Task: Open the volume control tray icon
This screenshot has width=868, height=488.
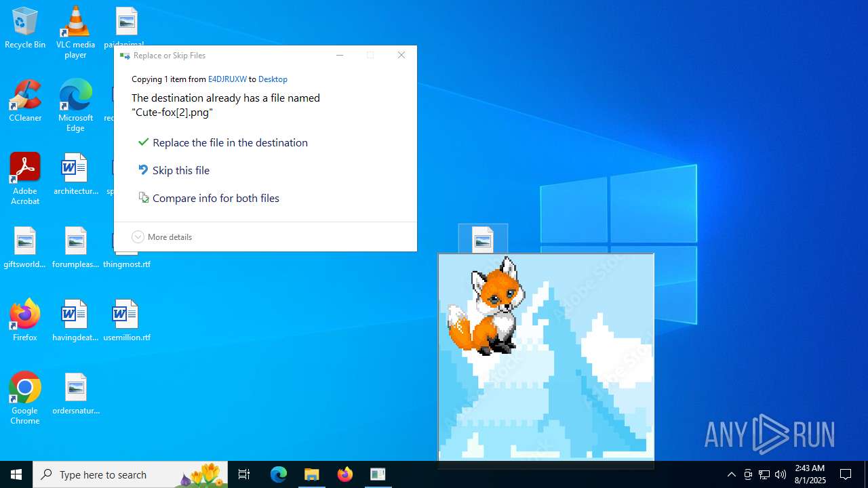Action: tap(781, 474)
